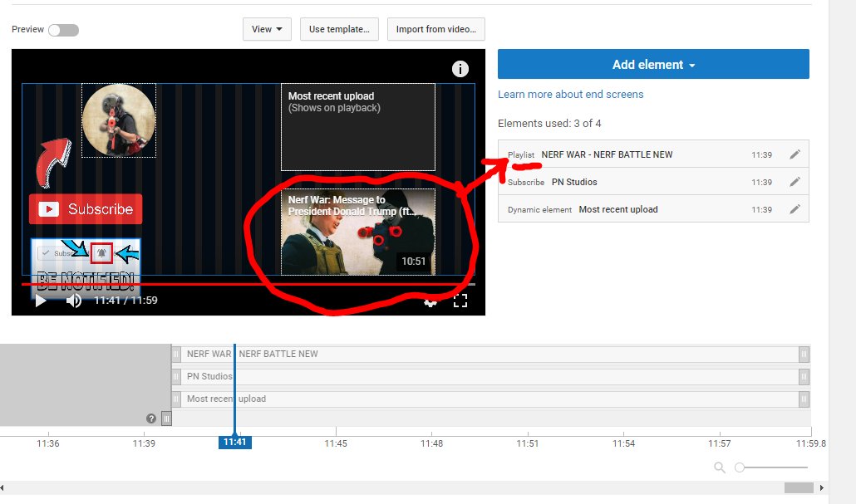
Task: Click Import from video button
Action: click(436, 29)
